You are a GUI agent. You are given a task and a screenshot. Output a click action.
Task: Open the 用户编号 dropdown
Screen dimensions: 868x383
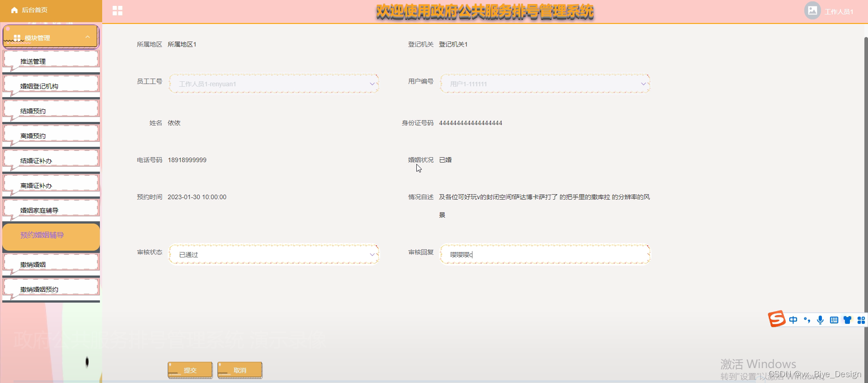[545, 84]
